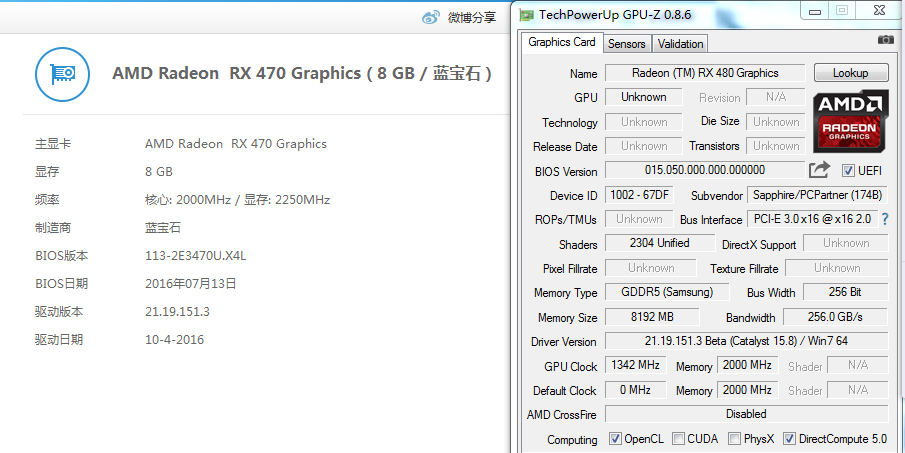Click the Revision N/A field

[776, 97]
